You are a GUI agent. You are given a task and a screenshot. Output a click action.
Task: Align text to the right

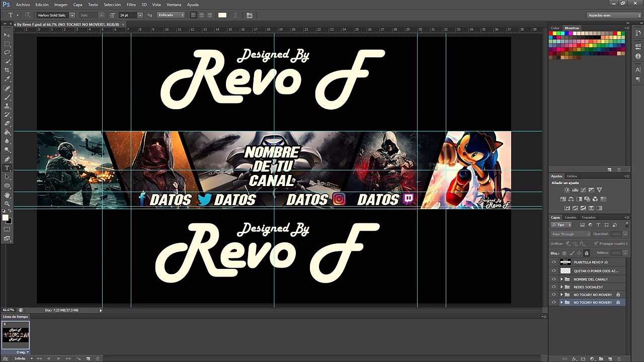(210, 15)
